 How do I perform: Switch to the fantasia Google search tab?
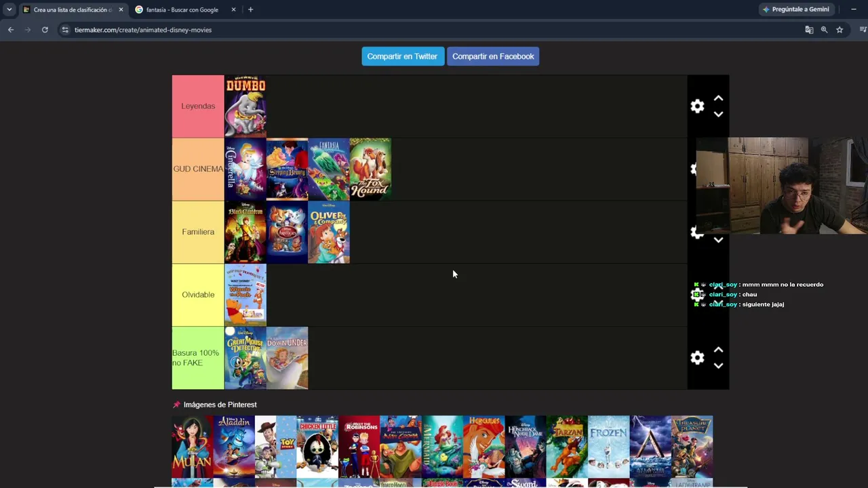point(182,9)
